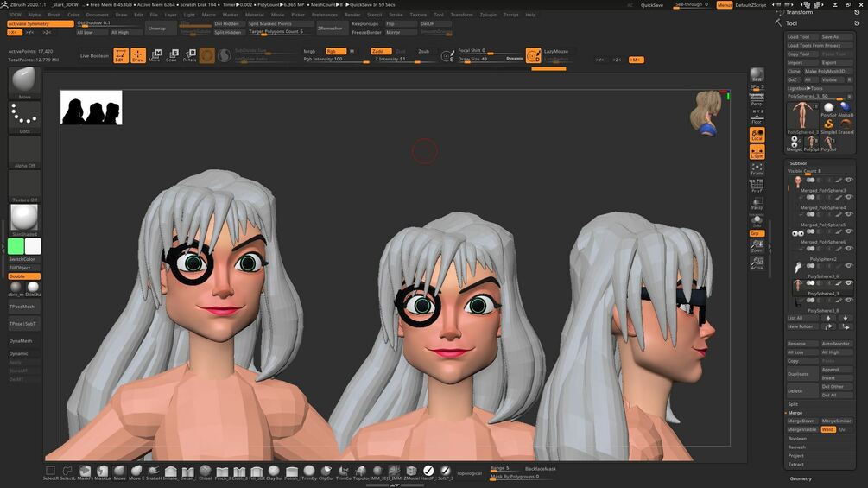Choose the Chisel brush
The image size is (868, 488).
point(205,472)
